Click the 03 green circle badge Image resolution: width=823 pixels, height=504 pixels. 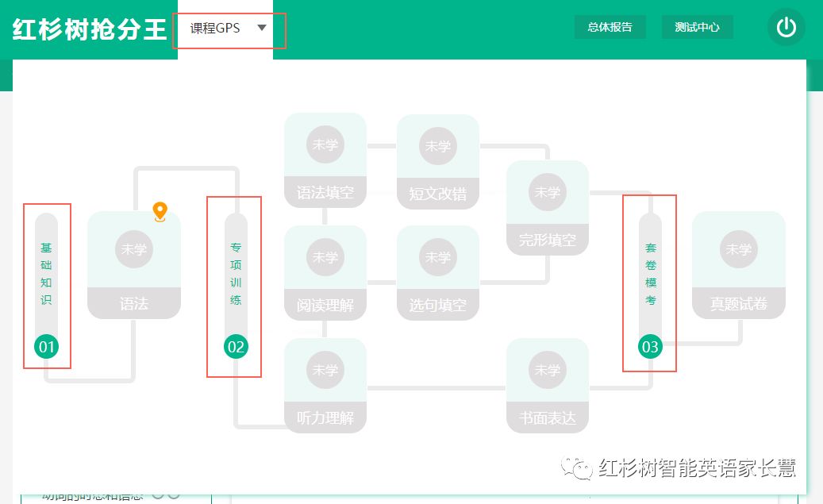click(x=650, y=347)
